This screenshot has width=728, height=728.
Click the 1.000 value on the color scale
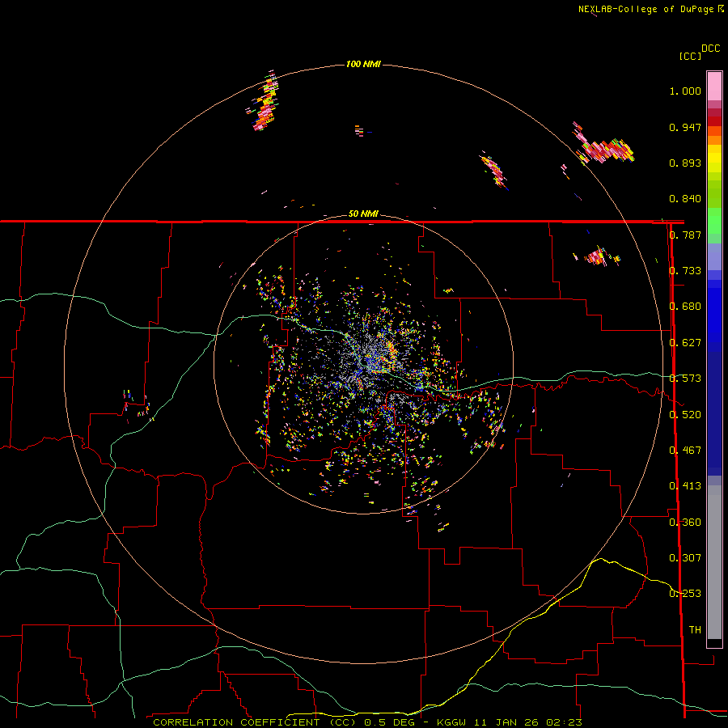(x=685, y=91)
